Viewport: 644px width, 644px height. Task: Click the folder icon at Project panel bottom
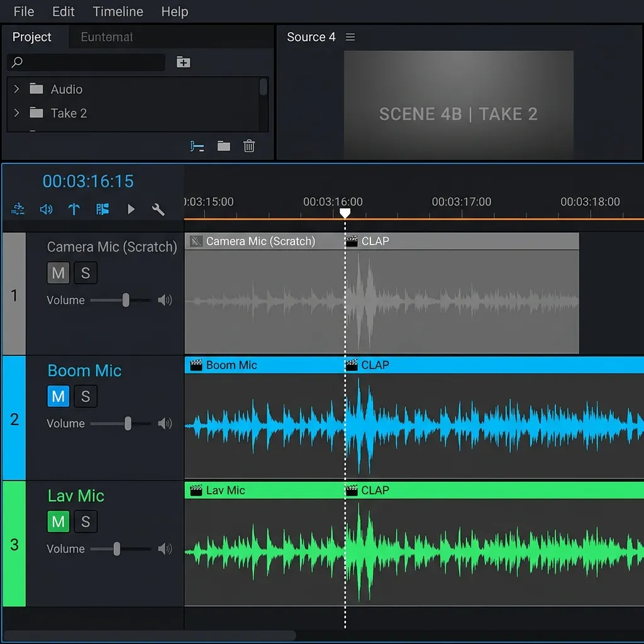pos(224,146)
